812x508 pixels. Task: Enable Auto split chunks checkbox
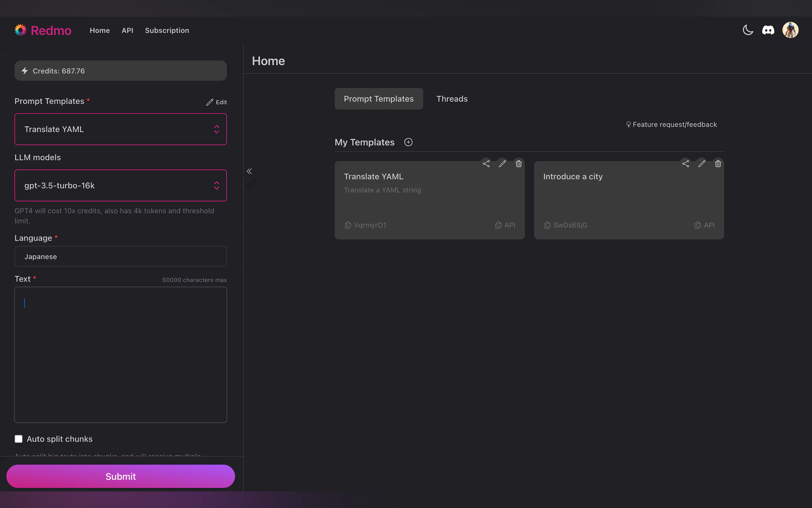point(19,439)
